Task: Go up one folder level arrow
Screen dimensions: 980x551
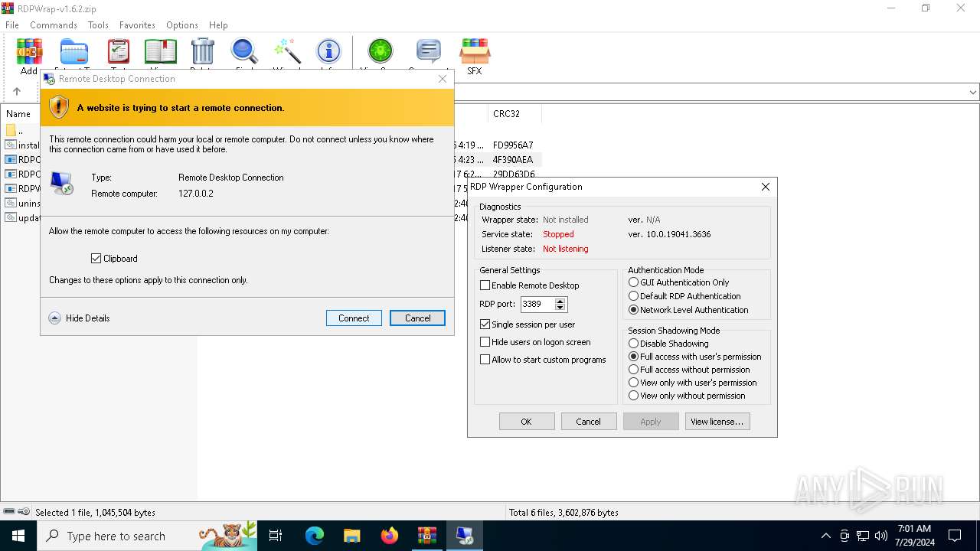Action: point(17,92)
